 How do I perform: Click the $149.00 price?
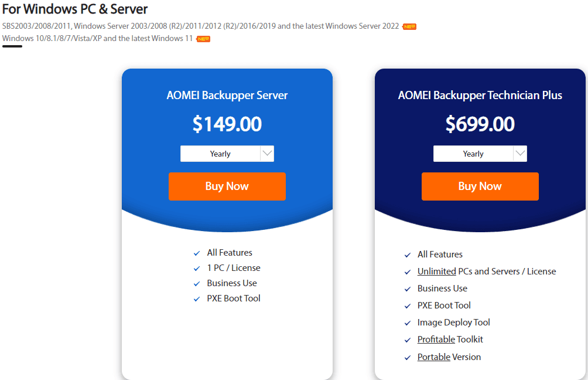point(227,124)
